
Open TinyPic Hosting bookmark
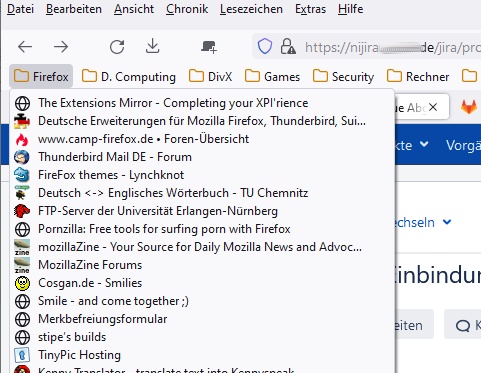pyautogui.click(x=202, y=355)
